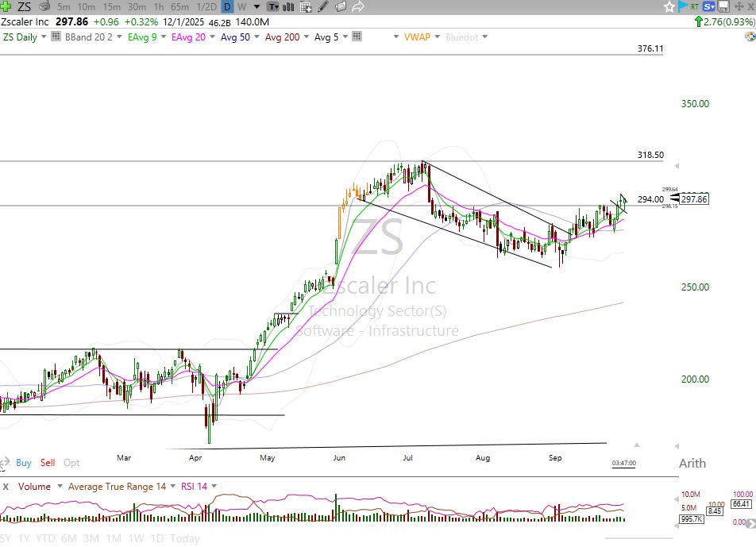
Task: Click the ZS ticker symbol field
Action: click(x=24, y=6)
